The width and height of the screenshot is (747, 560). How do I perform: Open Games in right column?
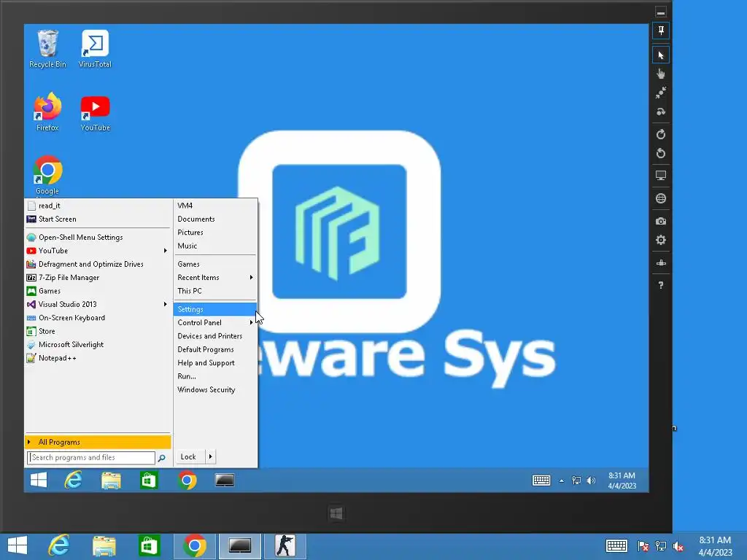[215, 264]
